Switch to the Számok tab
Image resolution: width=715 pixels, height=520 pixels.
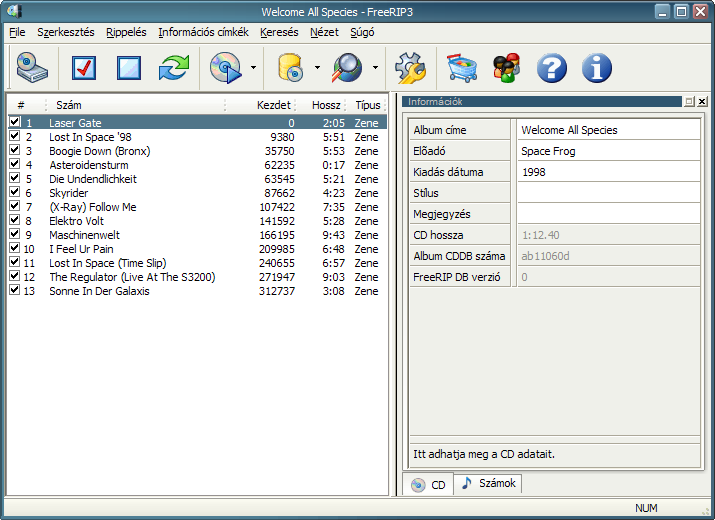click(x=488, y=484)
